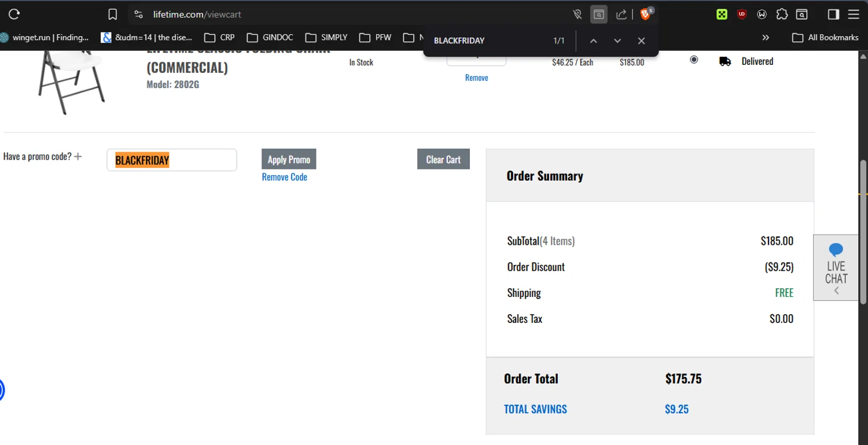Click the Order Total $175.75 amount
The height and width of the screenshot is (445, 868).
point(683,379)
